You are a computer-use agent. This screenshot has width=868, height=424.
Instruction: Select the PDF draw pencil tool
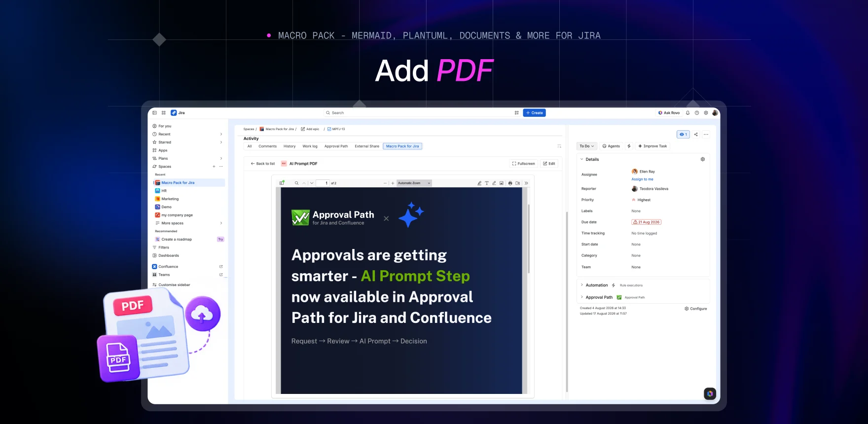pyautogui.click(x=494, y=183)
